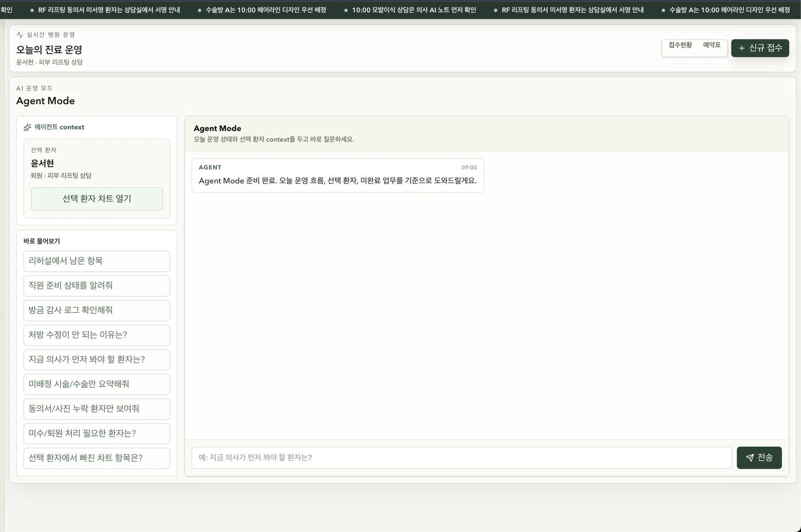Choose 미배정 시술/수술만 요약해줘 suggestion
Image resolution: width=801 pixels, height=532 pixels.
pos(97,384)
